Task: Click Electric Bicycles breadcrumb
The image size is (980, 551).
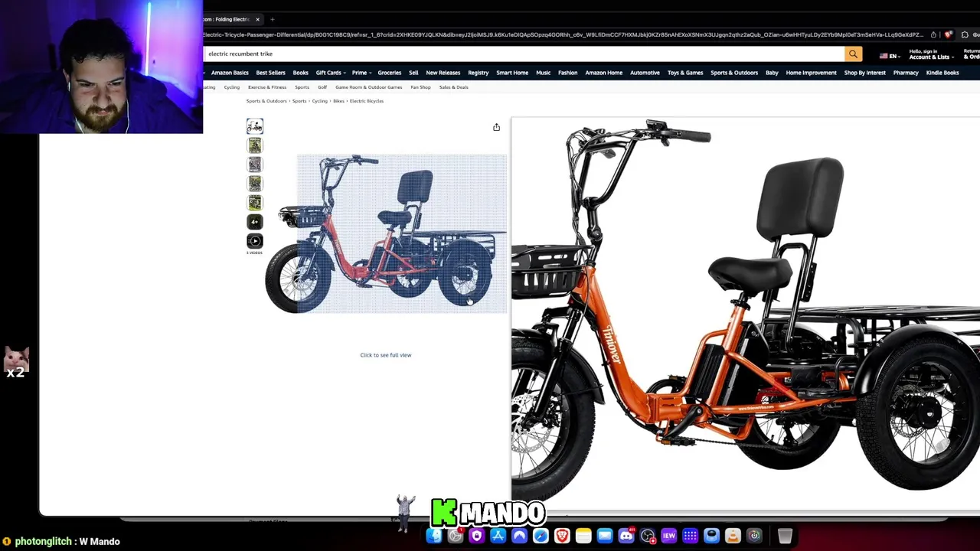Action: [367, 101]
